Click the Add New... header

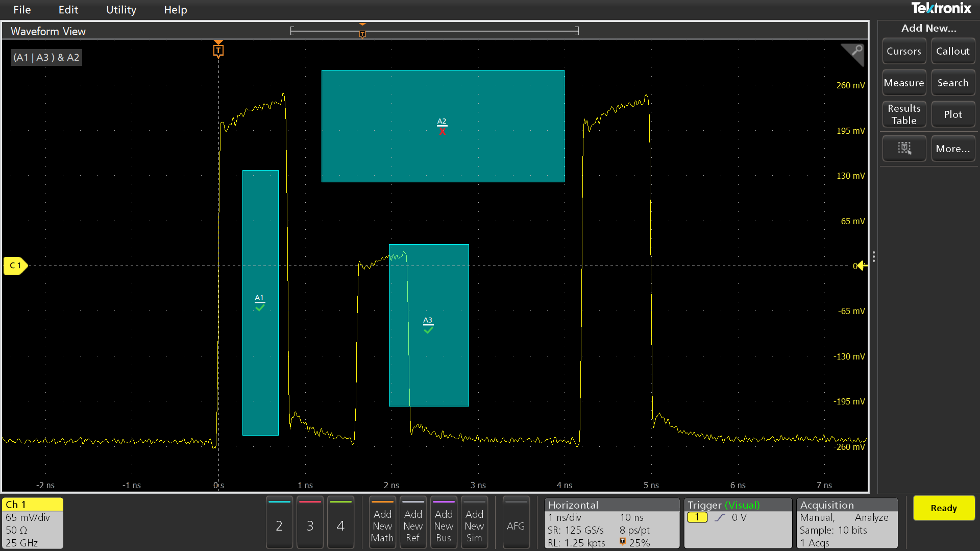929,28
